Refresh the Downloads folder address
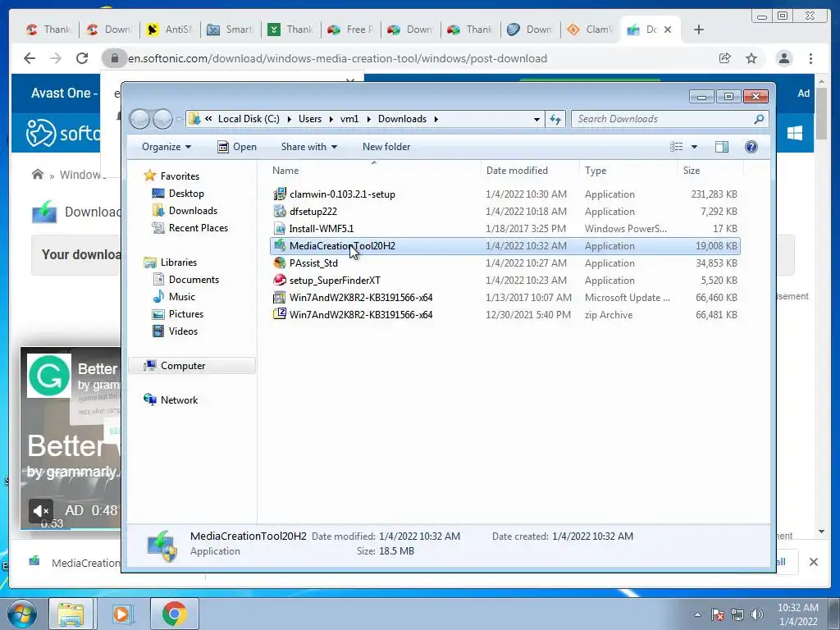 click(x=555, y=119)
